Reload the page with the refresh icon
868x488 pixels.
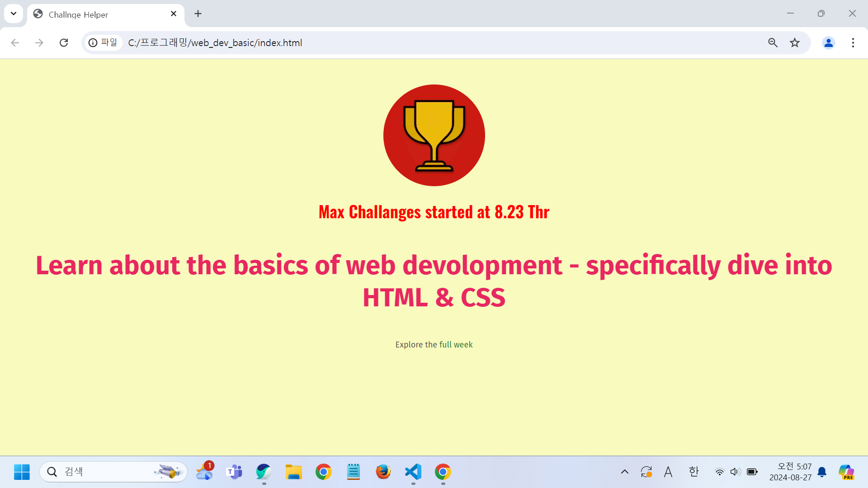click(64, 42)
